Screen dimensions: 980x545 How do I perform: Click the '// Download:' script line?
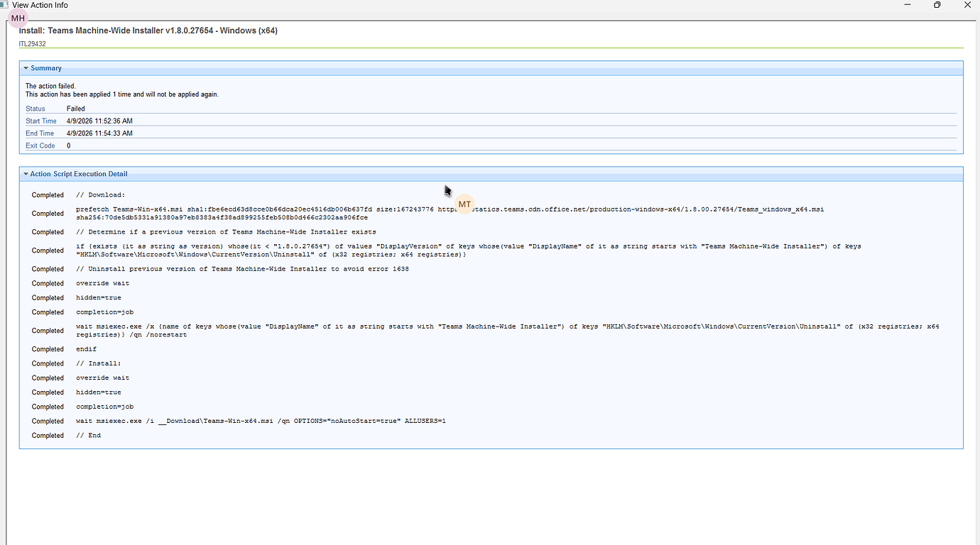point(100,195)
